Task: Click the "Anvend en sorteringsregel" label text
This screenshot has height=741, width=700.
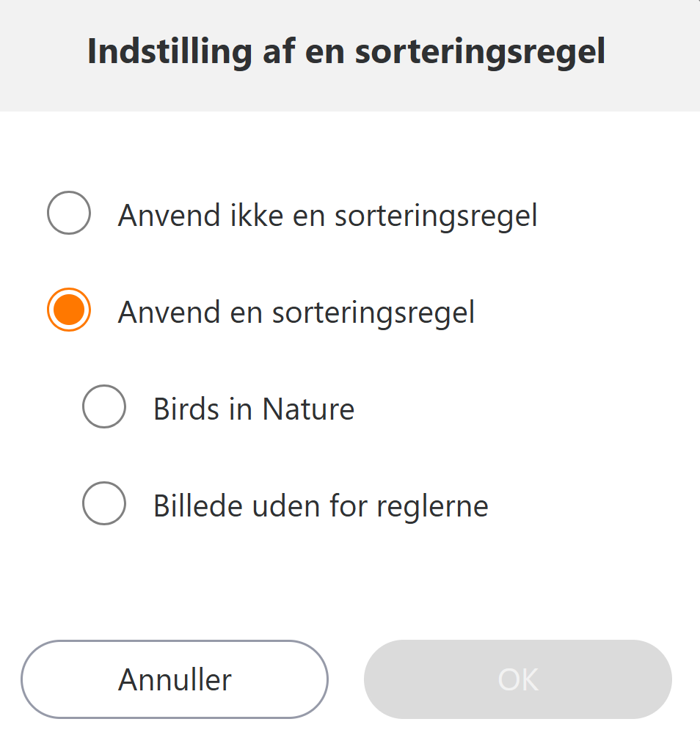Action: (296, 313)
